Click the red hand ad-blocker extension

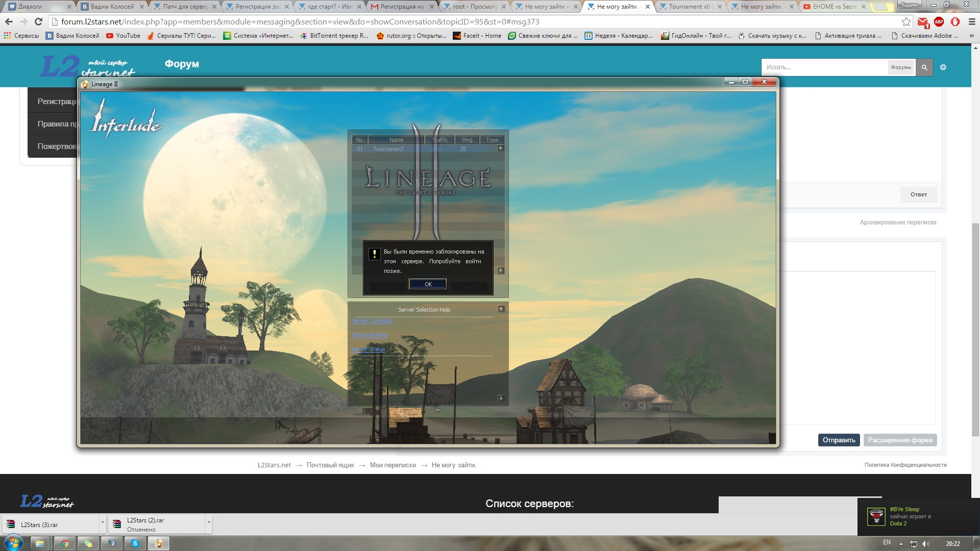[x=955, y=21]
